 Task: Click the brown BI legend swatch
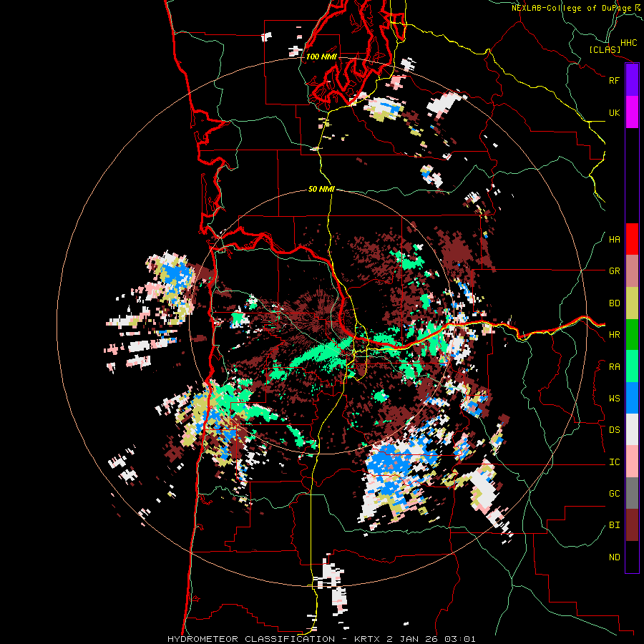[632, 525]
